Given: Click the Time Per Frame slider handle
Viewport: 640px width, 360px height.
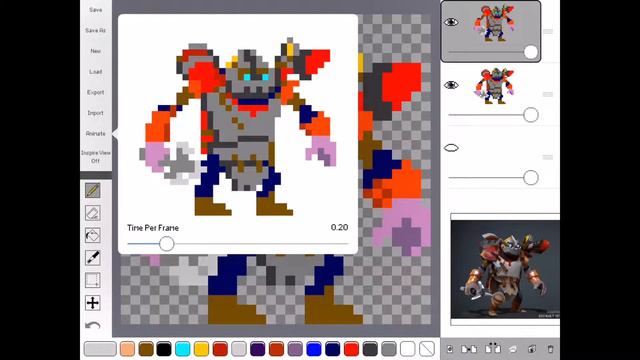Looking at the screenshot, I should [x=167, y=244].
